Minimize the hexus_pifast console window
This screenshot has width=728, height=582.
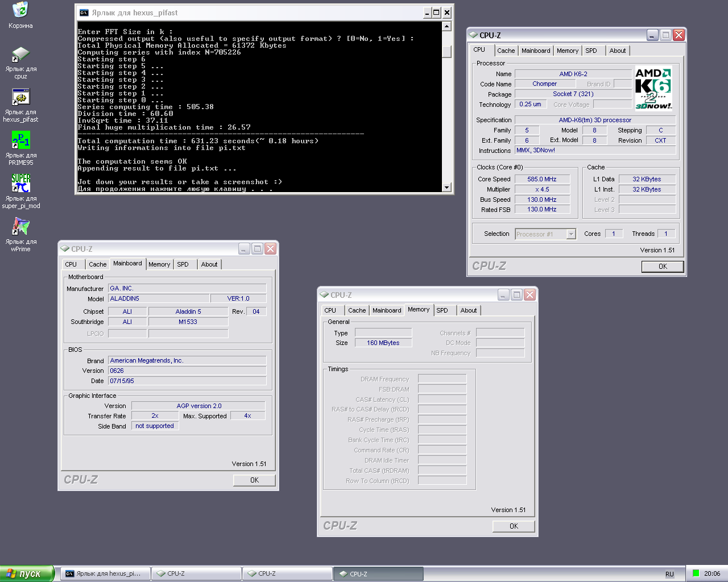(427, 13)
